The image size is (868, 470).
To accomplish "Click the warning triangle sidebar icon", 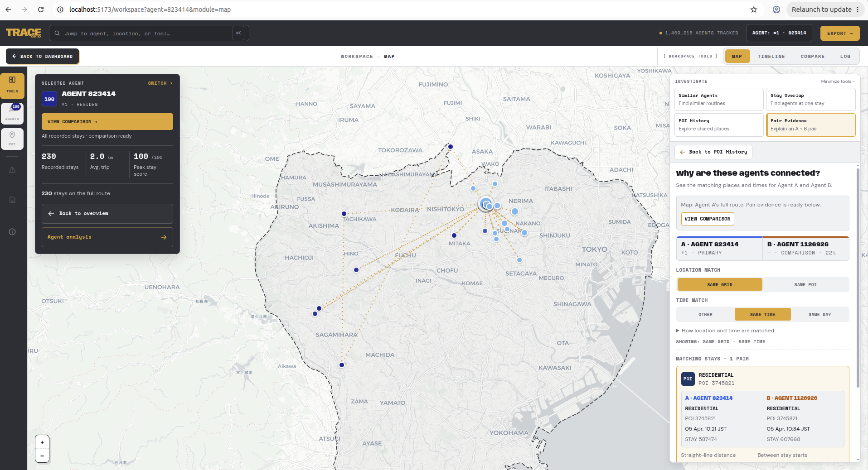I will (12, 170).
